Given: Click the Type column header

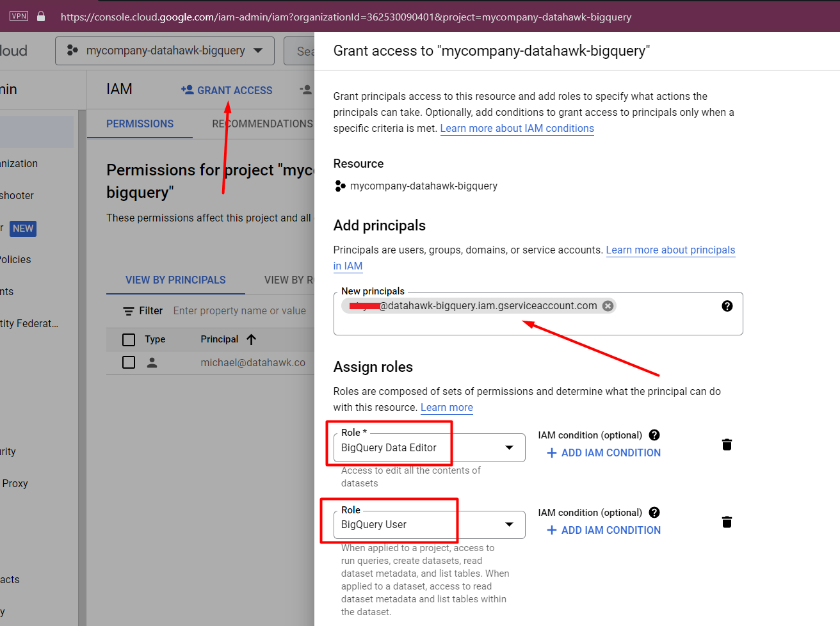Looking at the screenshot, I should (x=155, y=339).
